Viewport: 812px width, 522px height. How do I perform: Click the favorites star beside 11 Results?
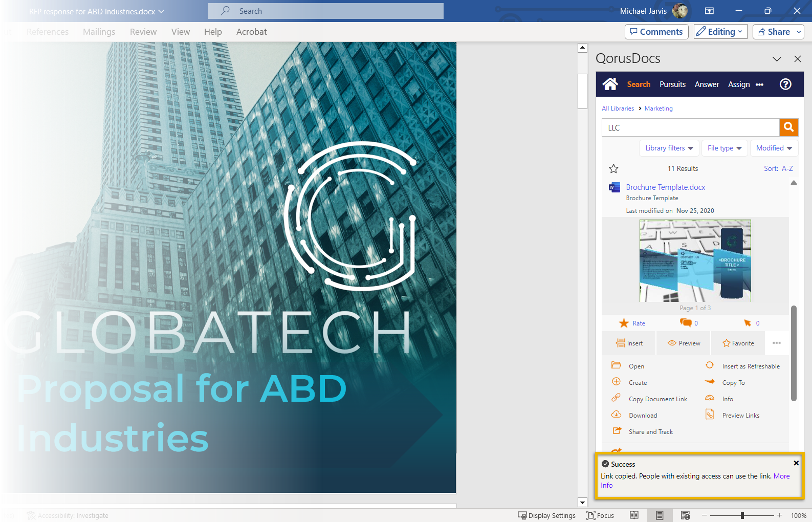pos(613,168)
